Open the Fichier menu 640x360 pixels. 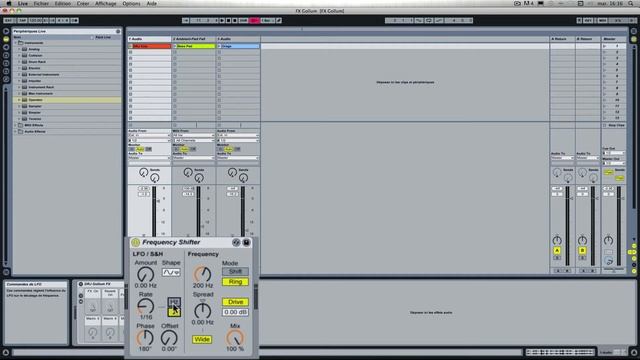click(x=41, y=3)
